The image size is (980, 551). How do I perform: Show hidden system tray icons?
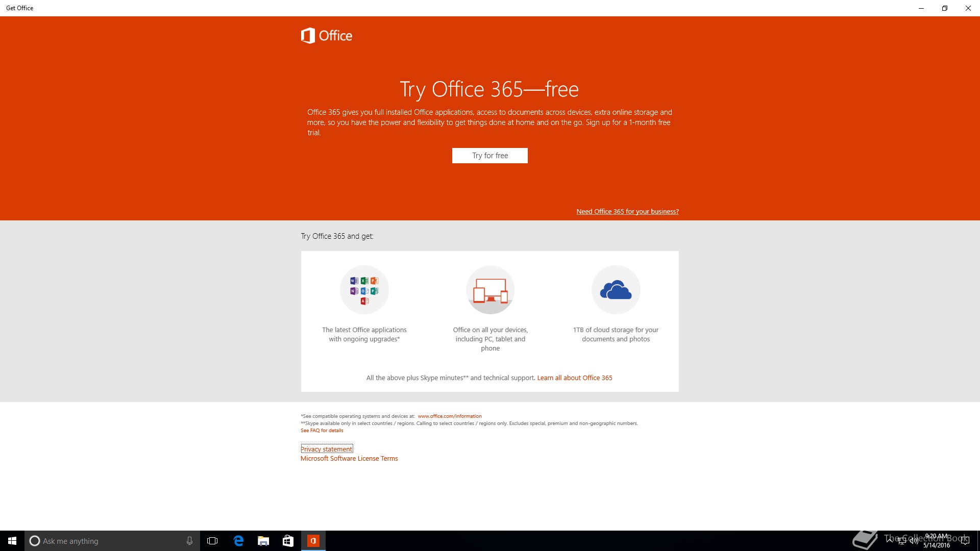(890, 541)
